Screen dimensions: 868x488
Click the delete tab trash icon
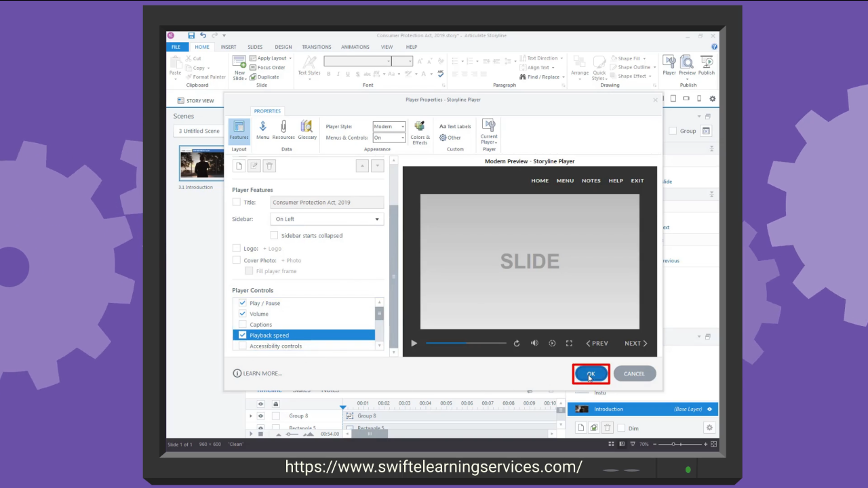(x=269, y=165)
